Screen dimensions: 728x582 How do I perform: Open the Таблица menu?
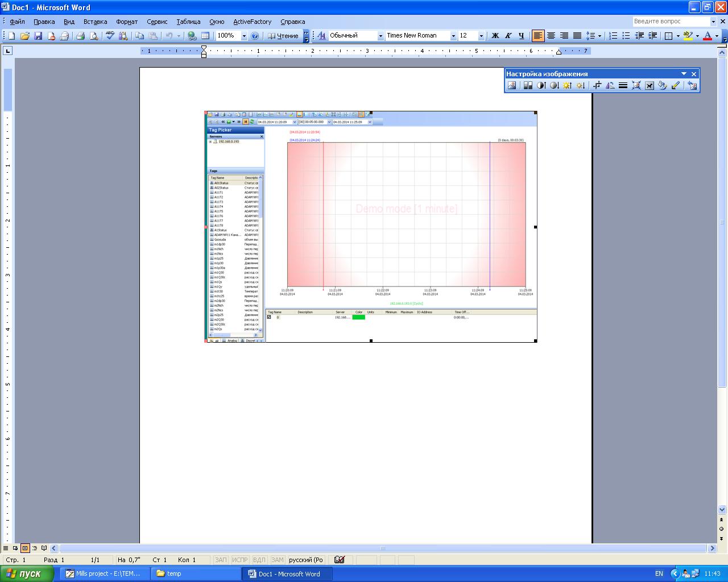point(188,22)
